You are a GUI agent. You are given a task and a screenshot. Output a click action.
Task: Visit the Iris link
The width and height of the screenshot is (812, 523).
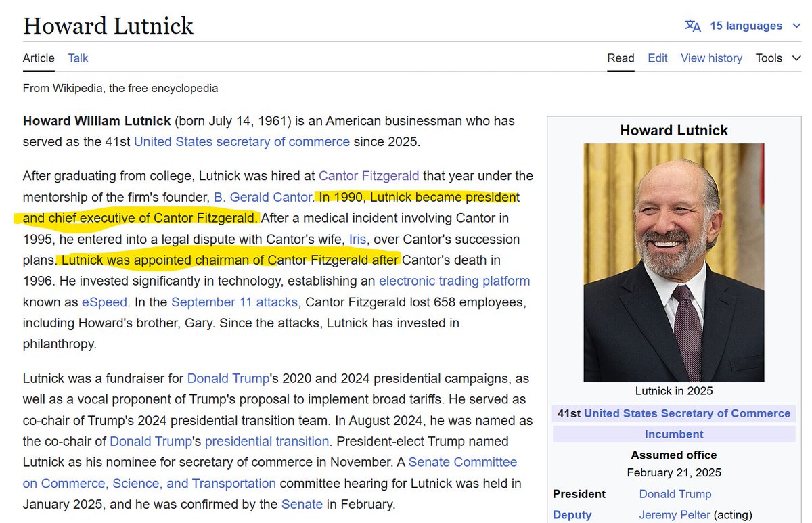[x=358, y=239]
